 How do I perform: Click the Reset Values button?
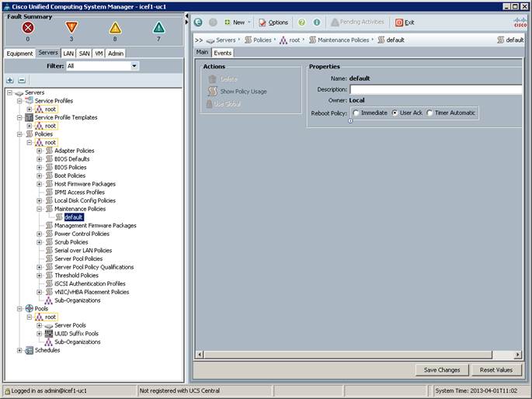(496, 370)
